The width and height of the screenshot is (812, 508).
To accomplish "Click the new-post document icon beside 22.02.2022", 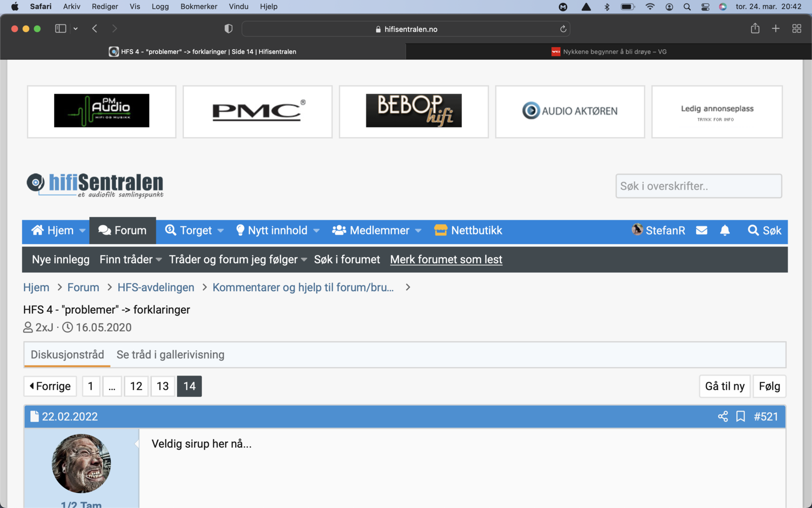I will click(x=34, y=416).
